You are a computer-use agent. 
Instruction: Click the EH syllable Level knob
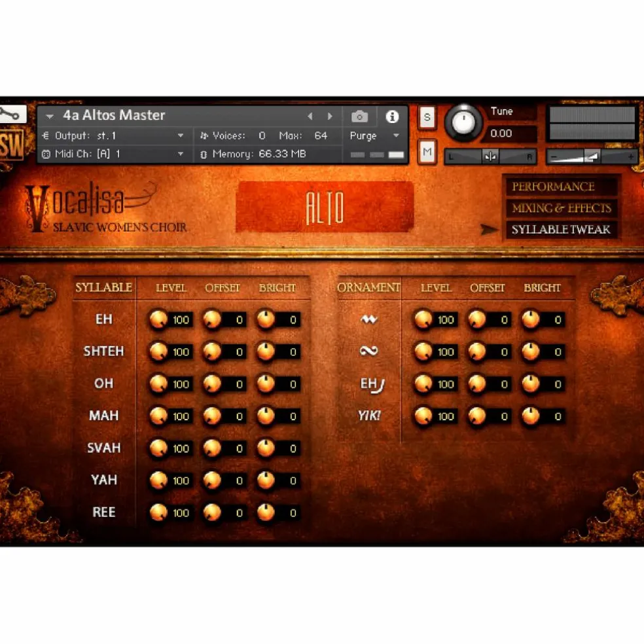point(158,319)
